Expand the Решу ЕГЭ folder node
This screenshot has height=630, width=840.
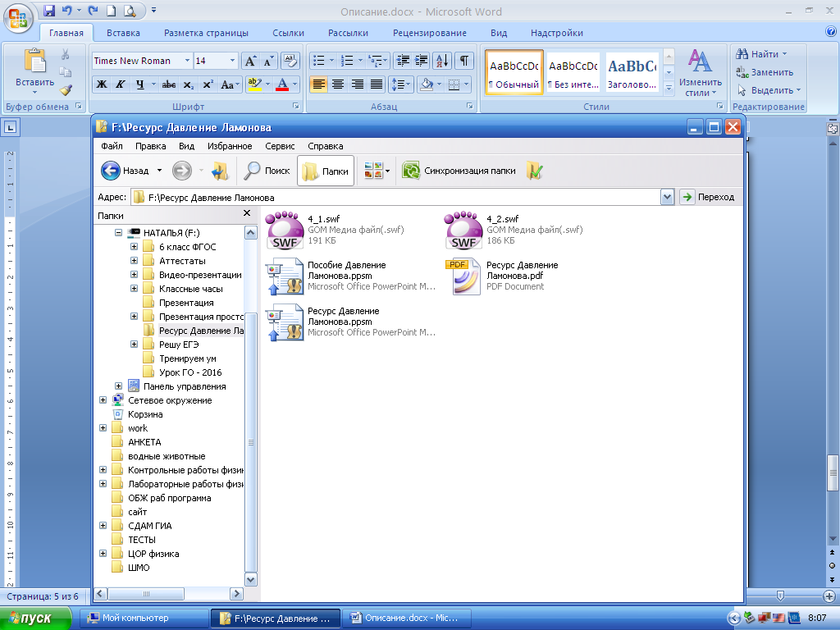point(134,344)
